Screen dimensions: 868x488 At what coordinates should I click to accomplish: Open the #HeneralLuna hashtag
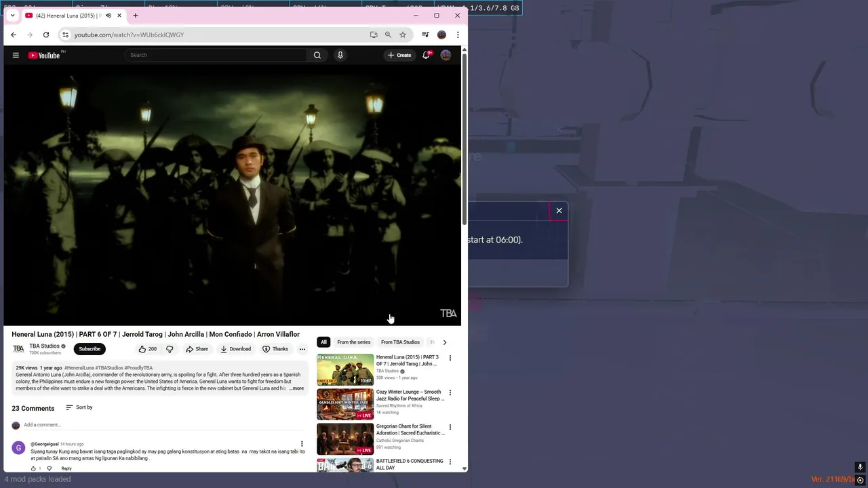[x=79, y=368]
